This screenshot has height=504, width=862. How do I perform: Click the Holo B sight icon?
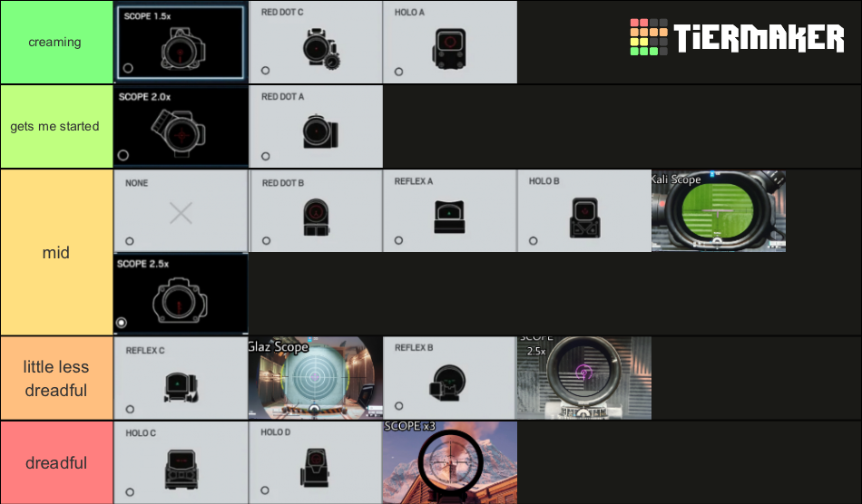584,218
